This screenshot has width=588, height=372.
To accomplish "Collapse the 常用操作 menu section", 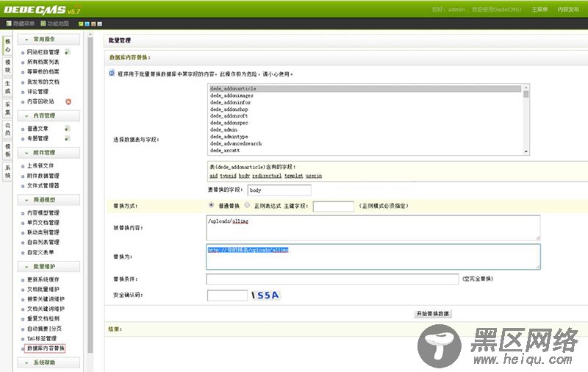I will tap(49, 39).
